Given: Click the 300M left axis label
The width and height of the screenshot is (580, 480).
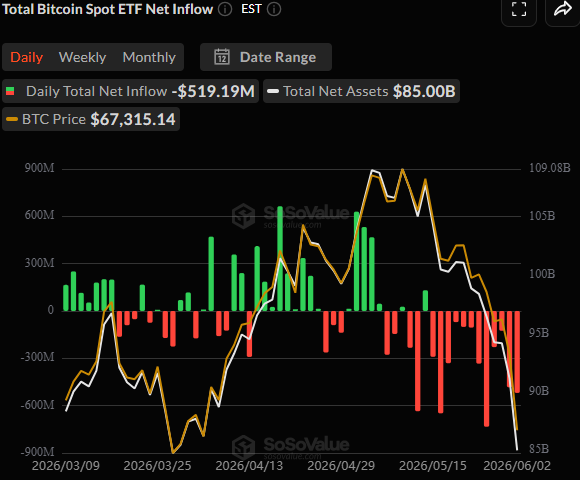Looking at the screenshot, I should 40,263.
